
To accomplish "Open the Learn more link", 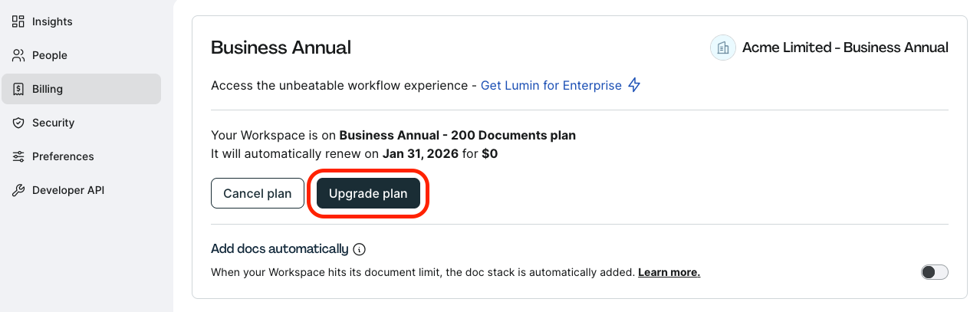I will coord(669,272).
